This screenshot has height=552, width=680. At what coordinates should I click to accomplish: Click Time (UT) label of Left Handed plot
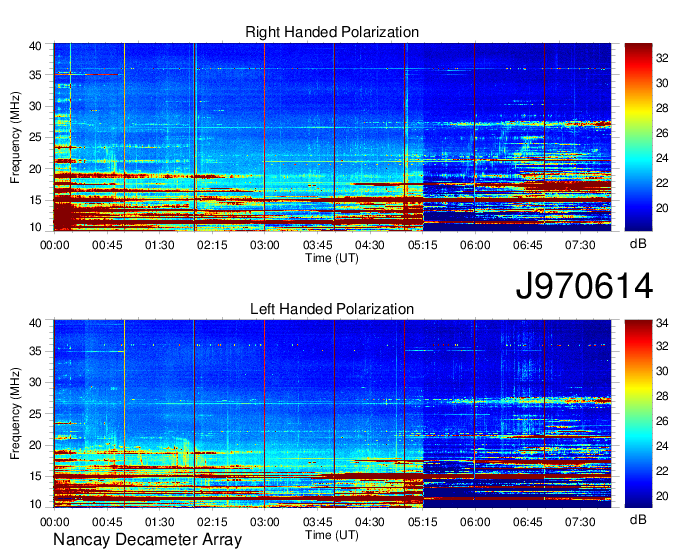pyautogui.click(x=332, y=535)
